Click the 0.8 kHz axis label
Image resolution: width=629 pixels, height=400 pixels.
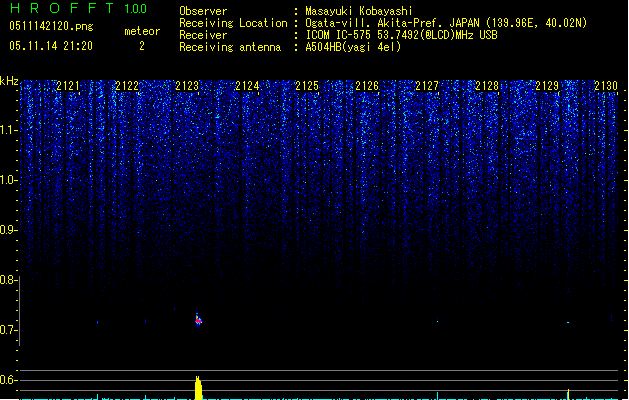click(x=8, y=280)
